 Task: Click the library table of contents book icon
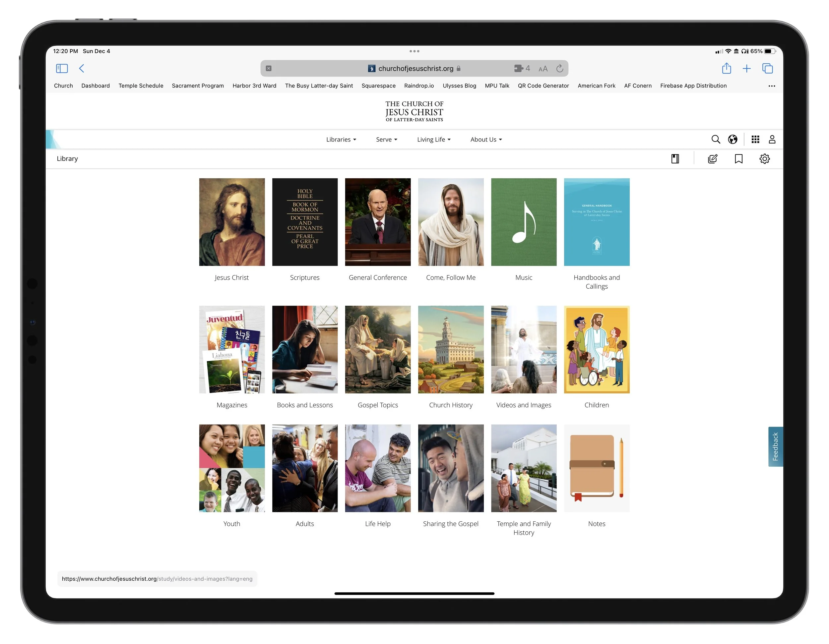(x=675, y=159)
